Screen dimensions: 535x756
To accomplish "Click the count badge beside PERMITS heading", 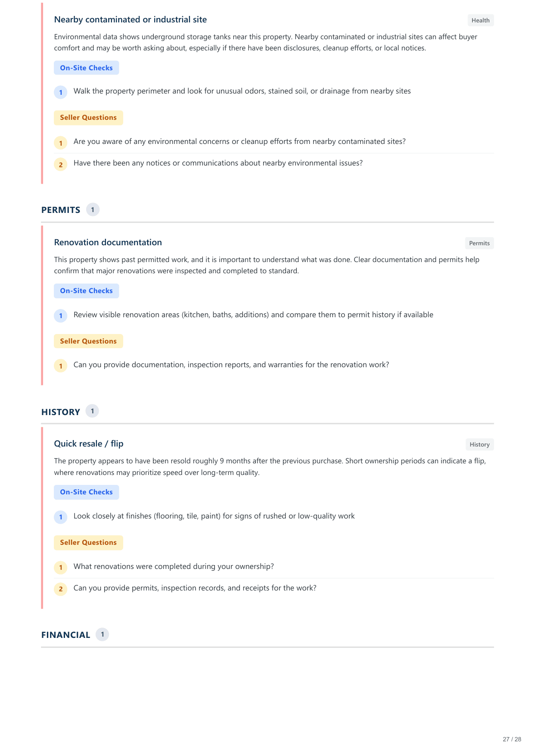I will pos(93,209).
